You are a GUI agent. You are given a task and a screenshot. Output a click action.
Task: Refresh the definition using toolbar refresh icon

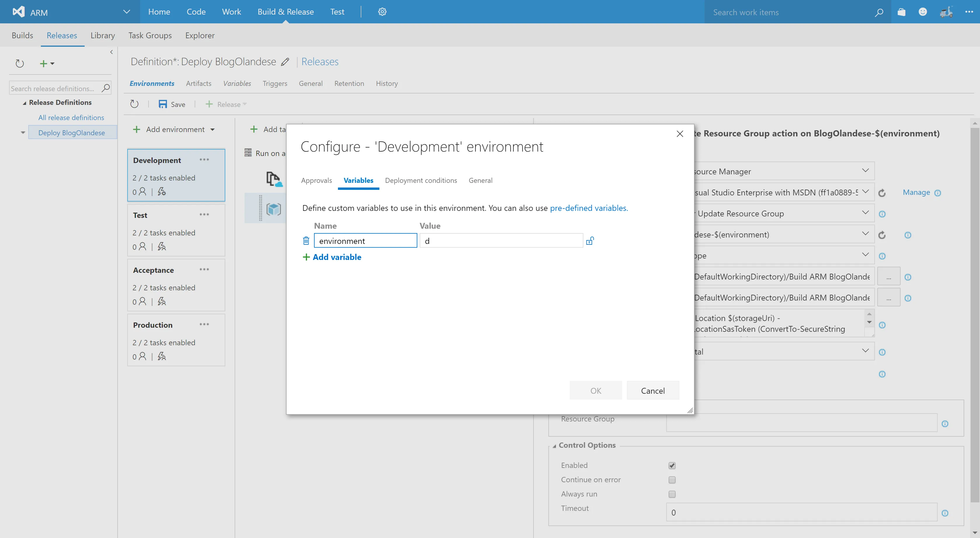[134, 104]
